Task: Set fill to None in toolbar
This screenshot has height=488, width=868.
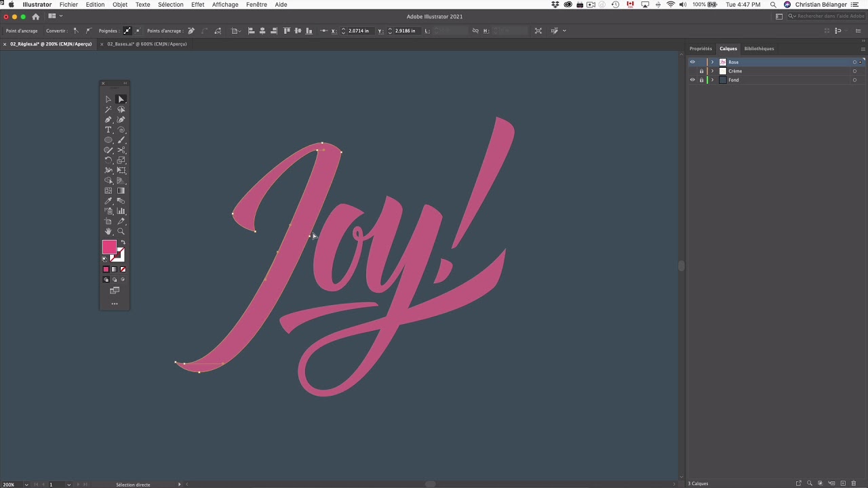Action: 123,269
